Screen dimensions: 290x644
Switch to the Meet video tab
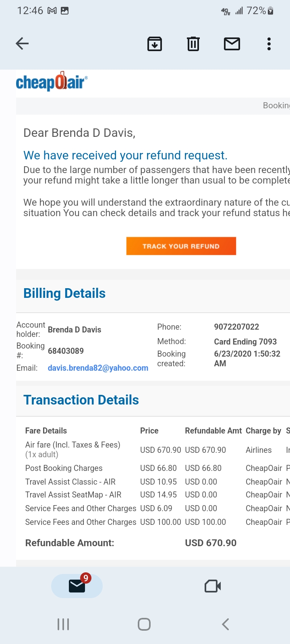pyautogui.click(x=213, y=586)
